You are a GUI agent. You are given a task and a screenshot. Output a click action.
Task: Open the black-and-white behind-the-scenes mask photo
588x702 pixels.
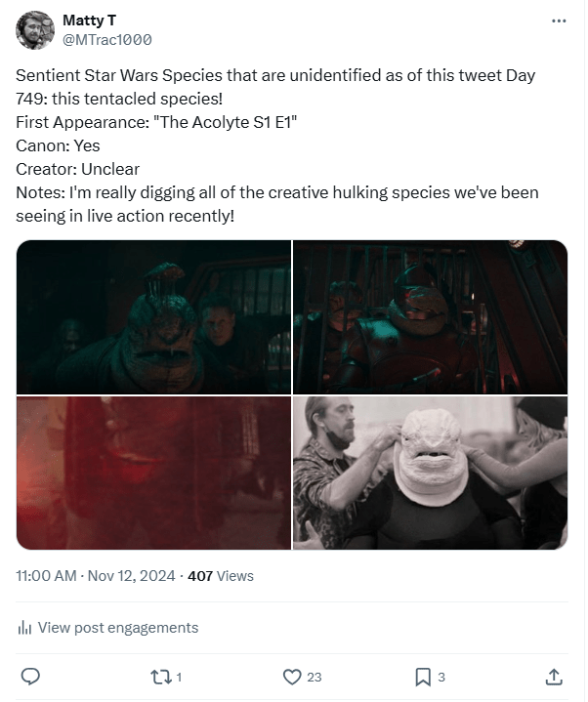(x=431, y=473)
